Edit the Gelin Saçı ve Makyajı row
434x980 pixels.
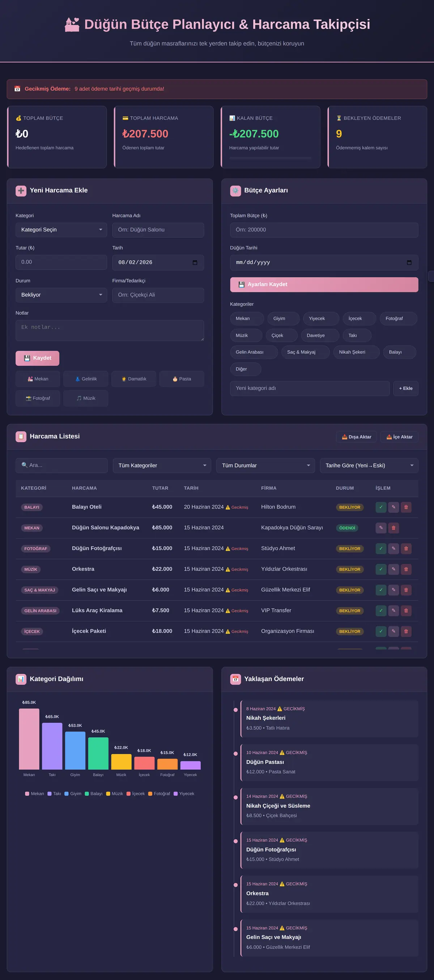pyautogui.click(x=393, y=590)
